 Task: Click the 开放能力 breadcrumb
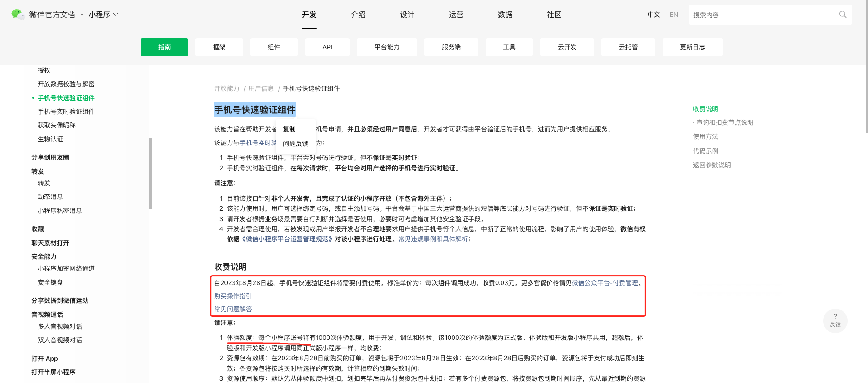[x=227, y=88]
